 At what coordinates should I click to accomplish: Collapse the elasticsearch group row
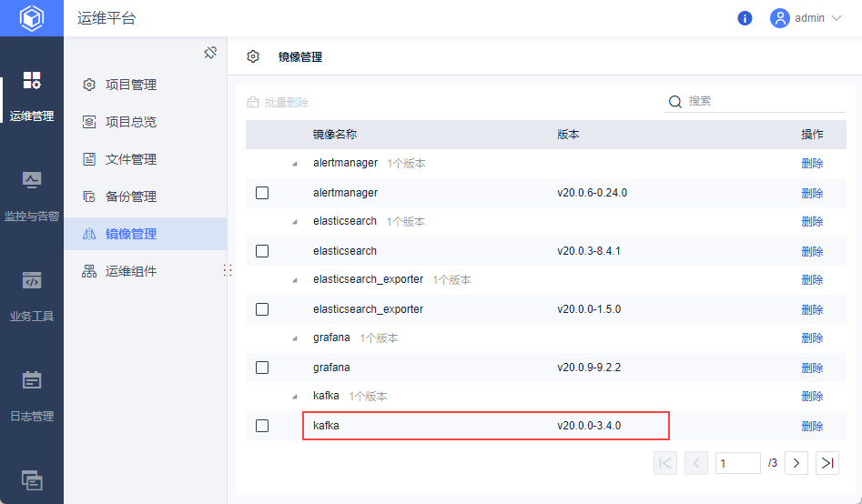pos(294,222)
